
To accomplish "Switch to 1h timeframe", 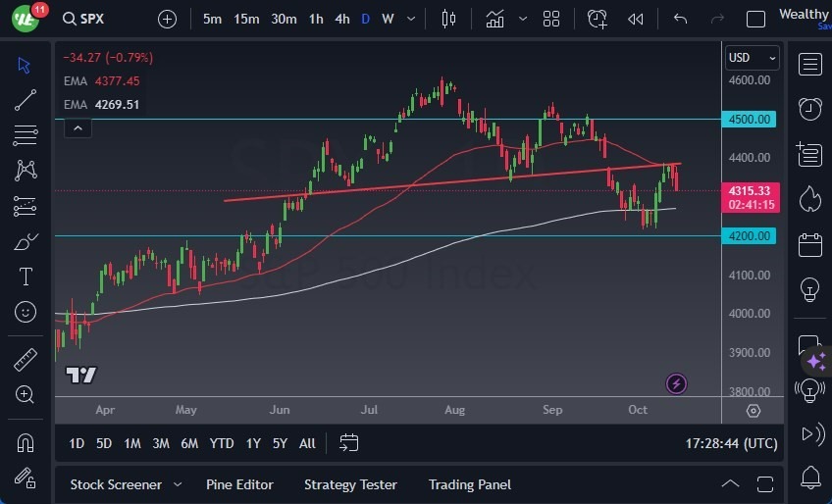I will pos(316,19).
